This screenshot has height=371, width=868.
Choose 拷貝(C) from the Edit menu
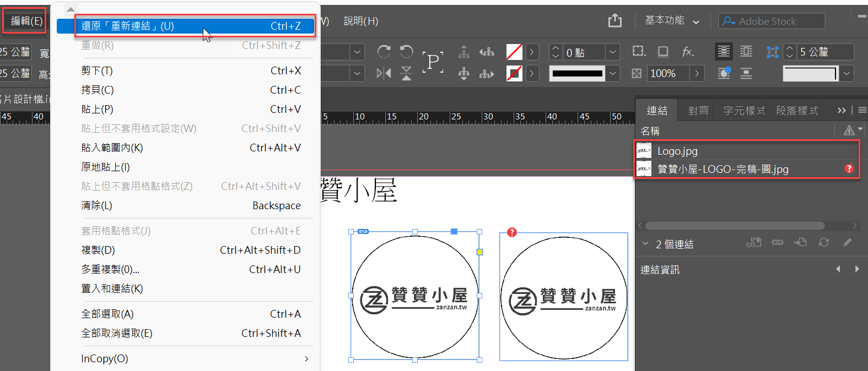coord(185,90)
